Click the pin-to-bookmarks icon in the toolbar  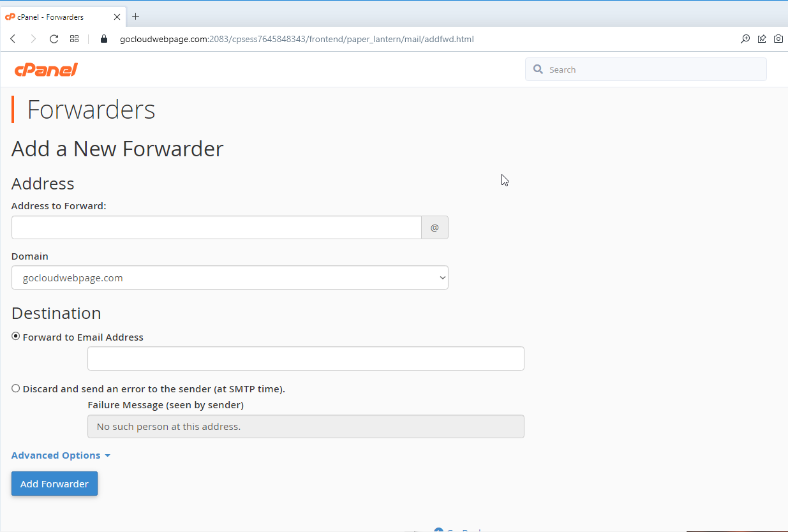click(762, 39)
